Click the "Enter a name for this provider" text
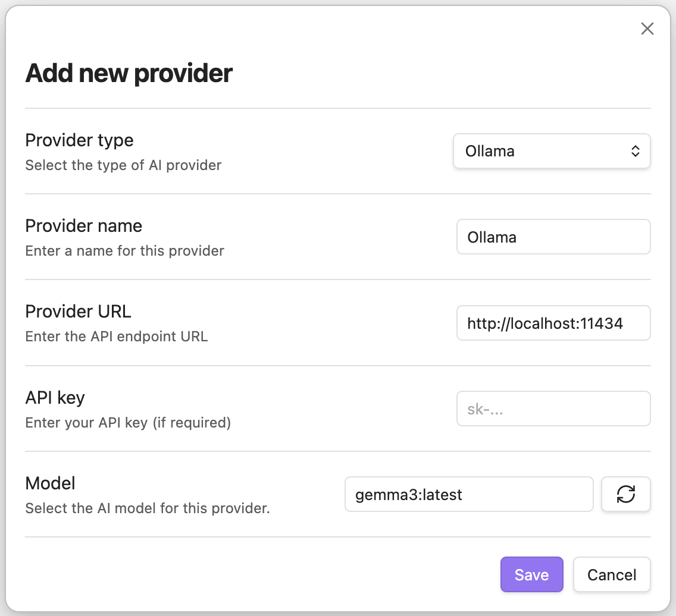Screen dimensions: 676x616 [124, 251]
